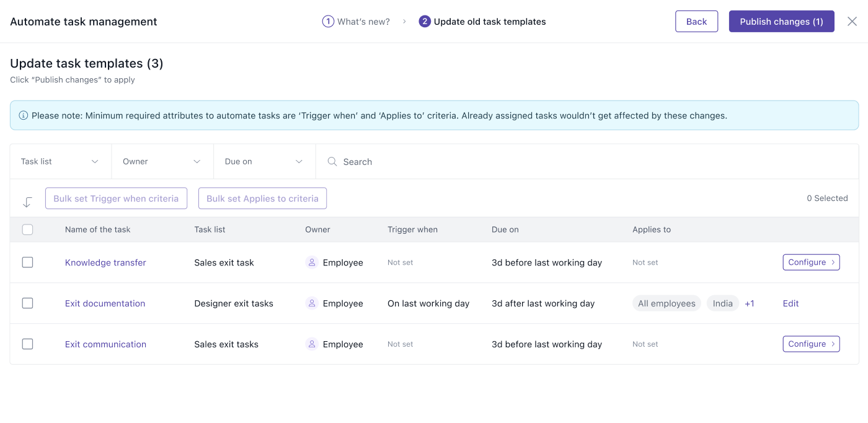Screen dimensions: 868x423
Task: Close the Automate task management dialog
Action: (852, 22)
